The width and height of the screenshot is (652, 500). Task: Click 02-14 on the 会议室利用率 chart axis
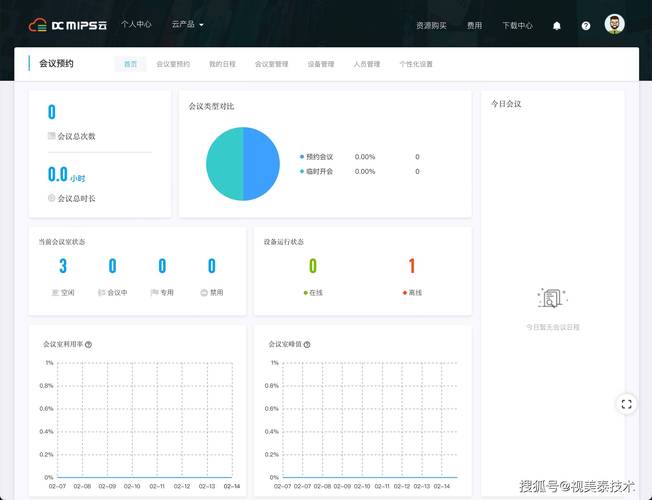[232, 486]
